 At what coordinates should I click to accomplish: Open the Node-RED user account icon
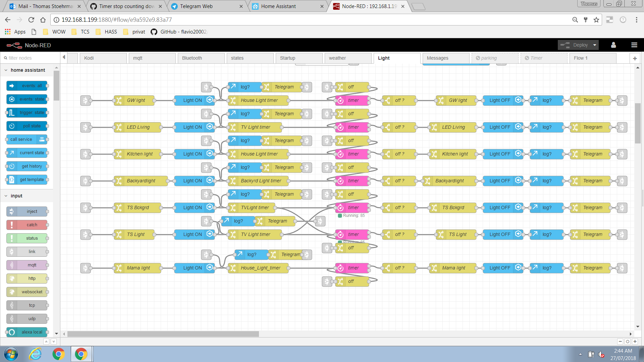point(613,45)
